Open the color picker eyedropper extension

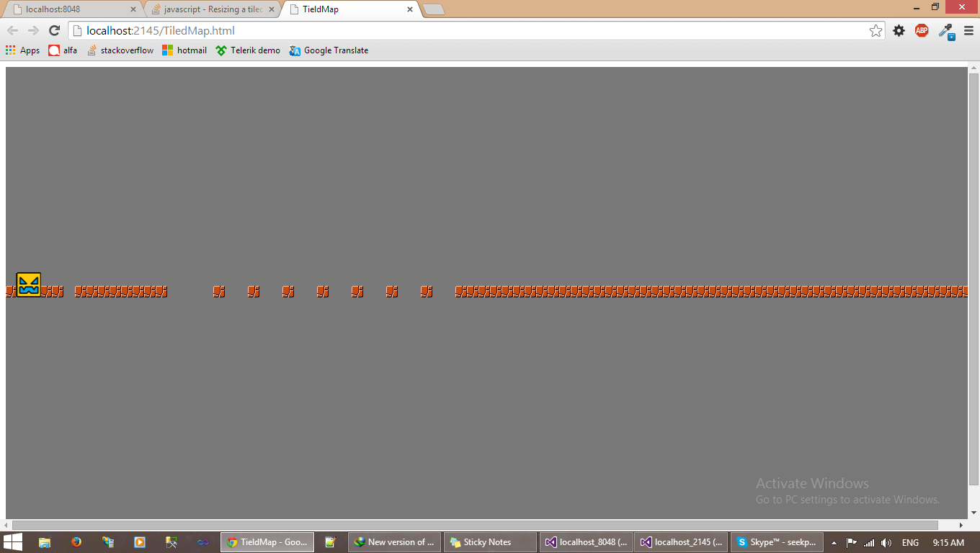[946, 31]
